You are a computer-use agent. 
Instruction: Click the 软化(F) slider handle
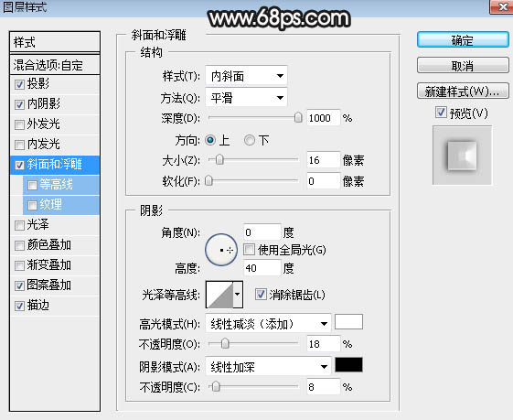208,180
